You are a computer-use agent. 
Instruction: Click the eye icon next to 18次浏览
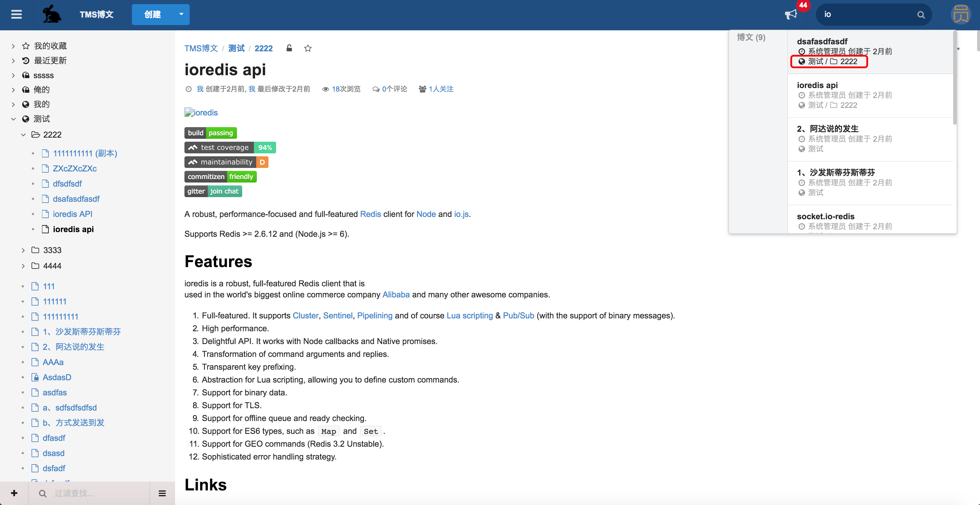coord(326,89)
